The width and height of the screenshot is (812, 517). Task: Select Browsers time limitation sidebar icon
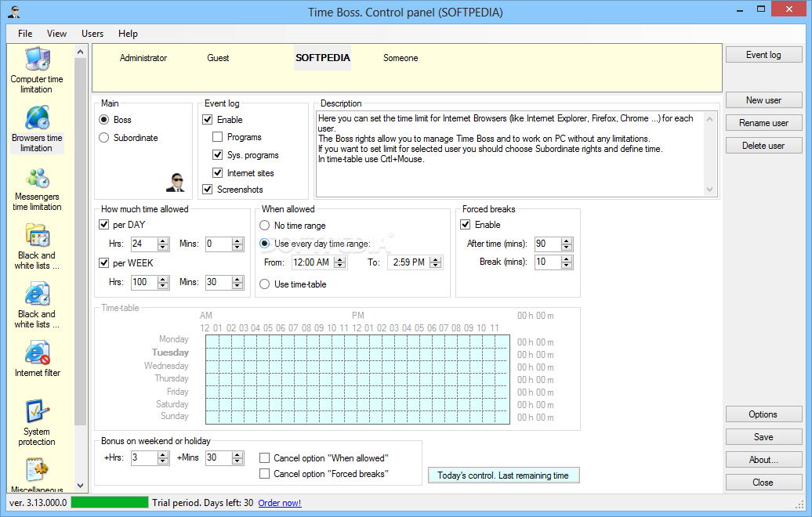[x=37, y=118]
